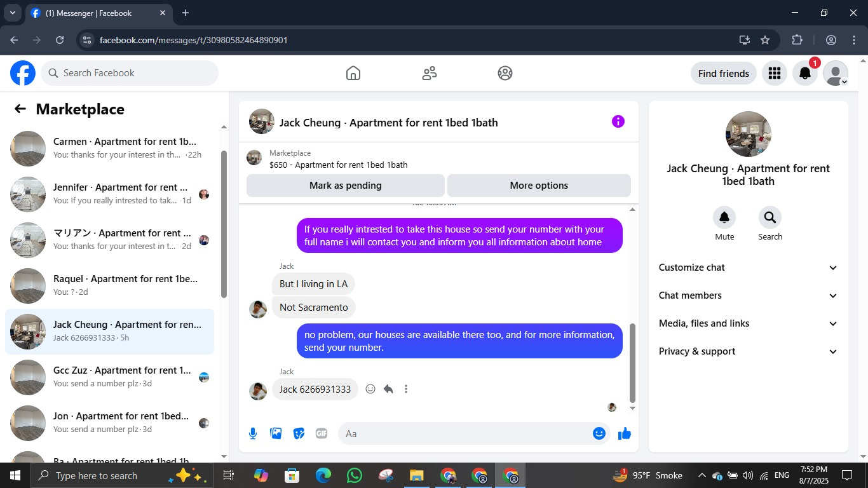Show hidden system tray icons
Image resolution: width=868 pixels, height=488 pixels.
[702, 475]
